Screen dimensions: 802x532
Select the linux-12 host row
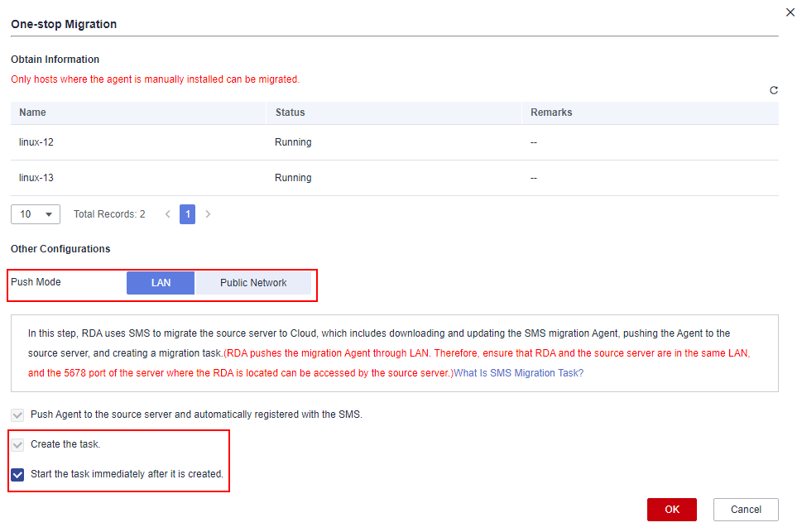[36, 142]
